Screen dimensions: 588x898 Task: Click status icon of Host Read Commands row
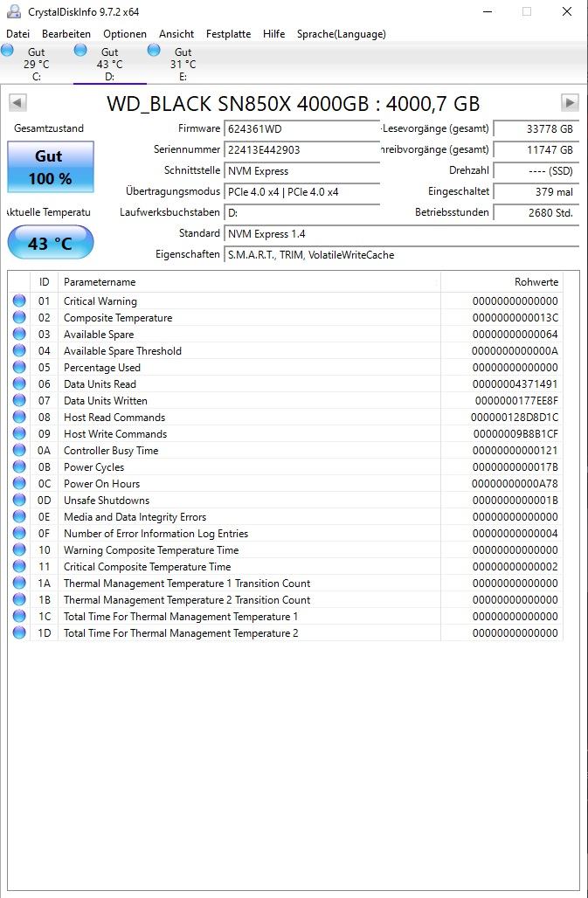[x=19, y=417]
